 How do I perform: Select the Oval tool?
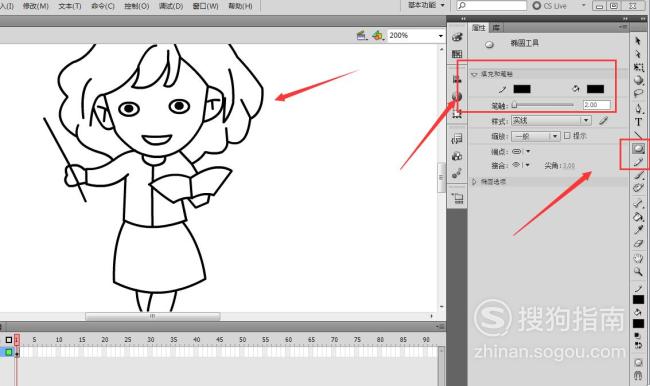638,148
